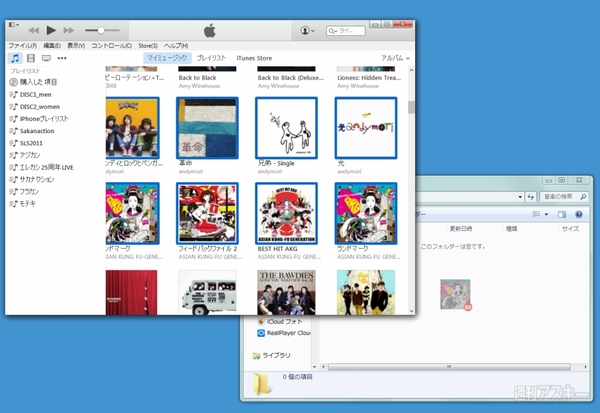Open Explorer help icon

579,214
